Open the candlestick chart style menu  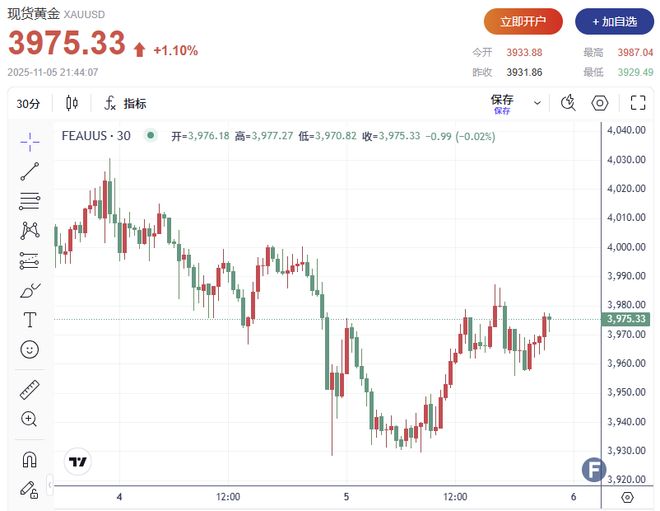tap(71, 103)
